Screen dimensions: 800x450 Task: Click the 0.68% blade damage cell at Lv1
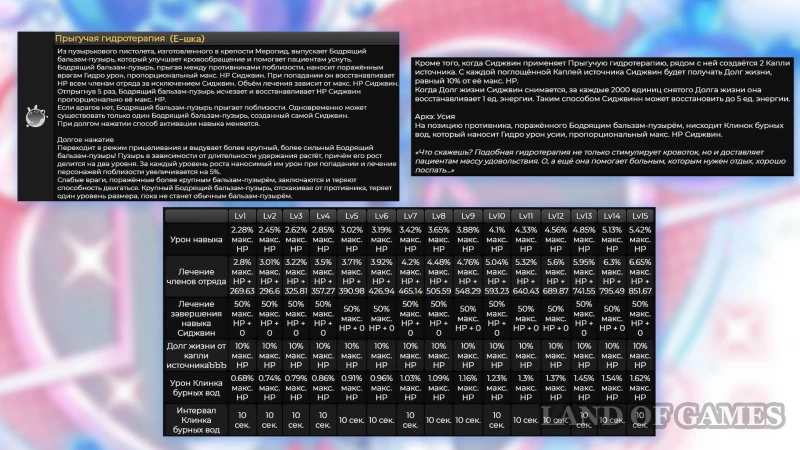241,387
